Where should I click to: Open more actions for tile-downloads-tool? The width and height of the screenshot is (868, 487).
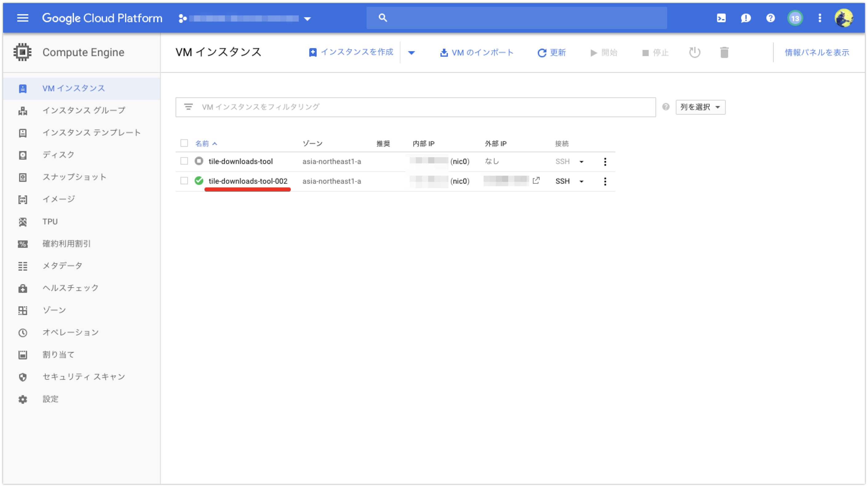(x=605, y=162)
